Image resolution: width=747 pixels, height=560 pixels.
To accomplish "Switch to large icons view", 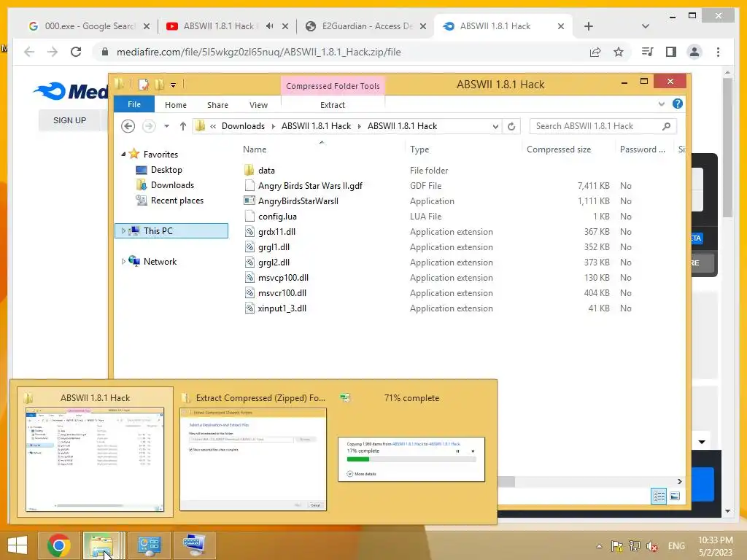I will pyautogui.click(x=675, y=496).
